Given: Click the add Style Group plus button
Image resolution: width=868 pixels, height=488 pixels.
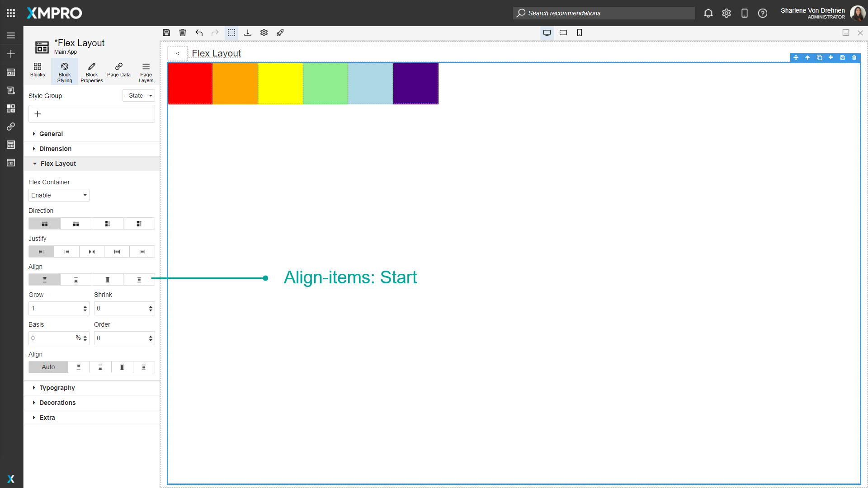Looking at the screenshot, I should point(38,114).
